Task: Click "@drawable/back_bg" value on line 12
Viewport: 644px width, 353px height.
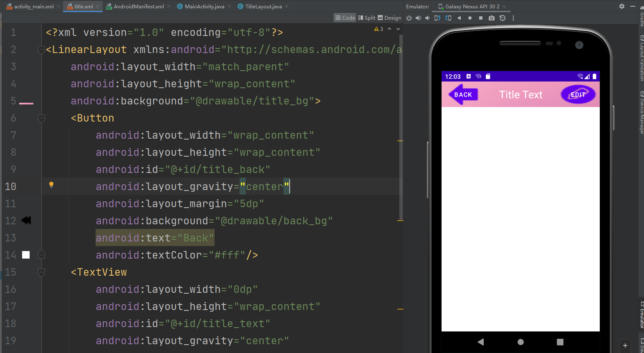Action: (x=274, y=221)
